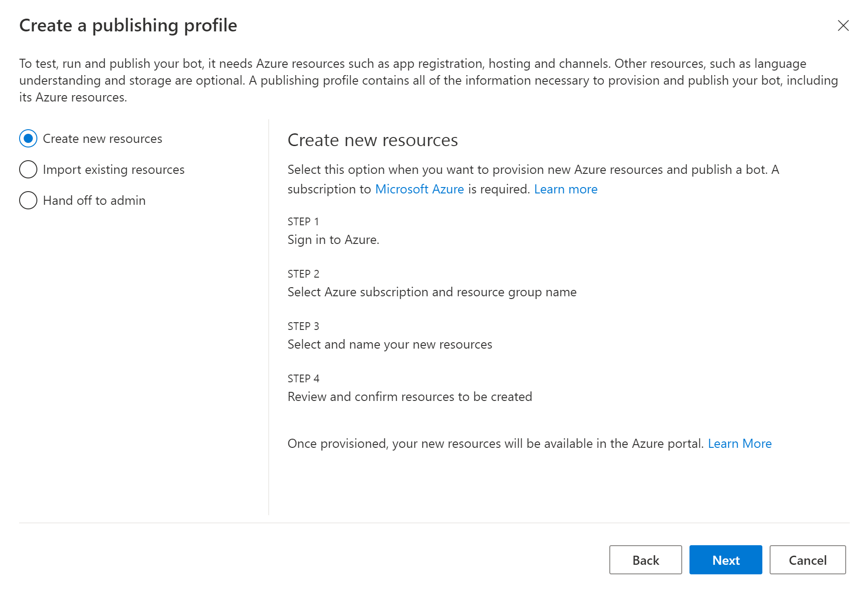Click the 'Select and name your new resources' text
Screen dimensions: 868x593
point(389,345)
